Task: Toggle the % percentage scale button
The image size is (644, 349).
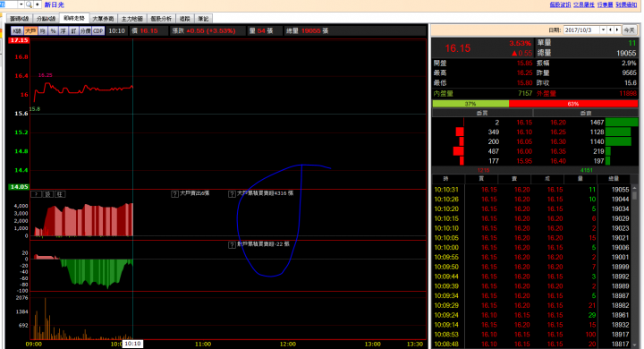Action: coord(53,30)
